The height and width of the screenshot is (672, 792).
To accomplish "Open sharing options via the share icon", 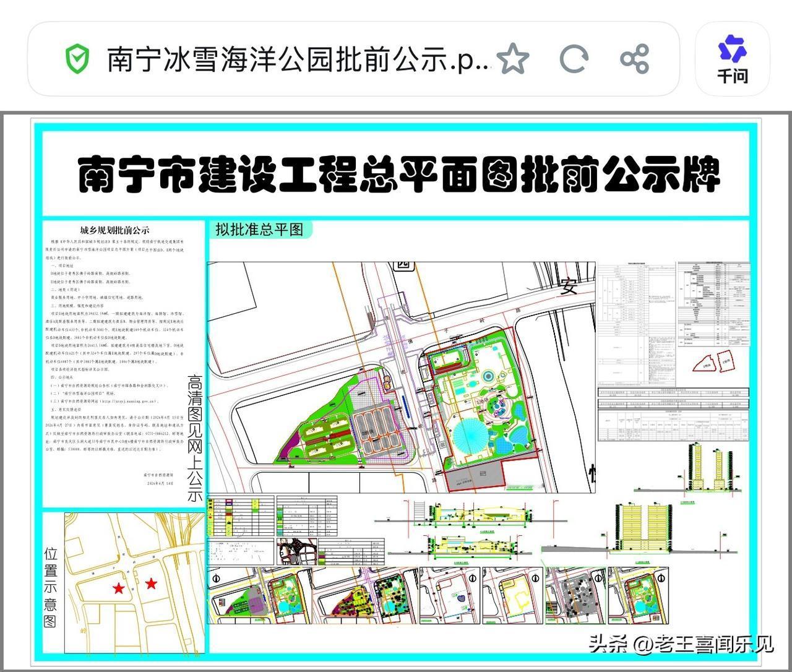I will pos(634,59).
